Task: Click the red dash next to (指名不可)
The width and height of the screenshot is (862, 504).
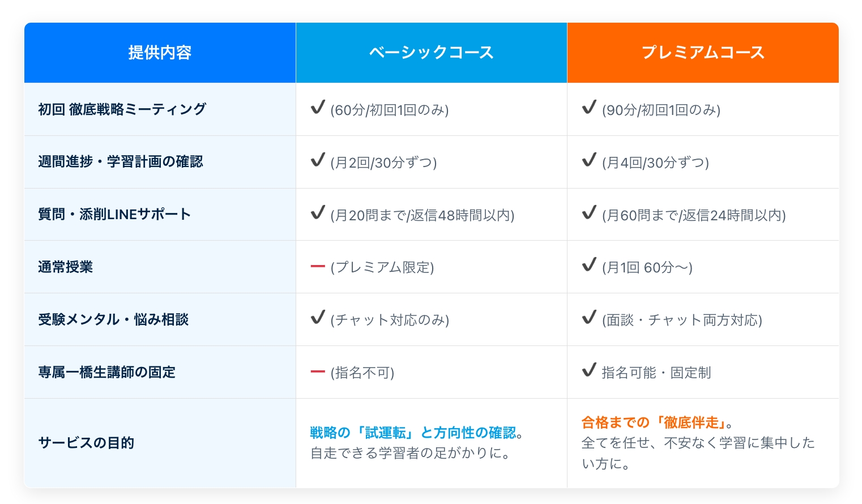Action: [318, 371]
